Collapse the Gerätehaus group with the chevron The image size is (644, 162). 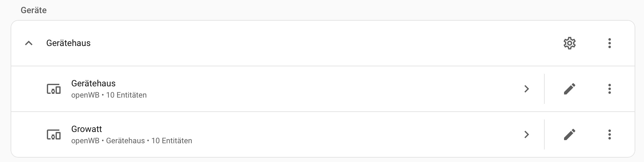pyautogui.click(x=29, y=43)
